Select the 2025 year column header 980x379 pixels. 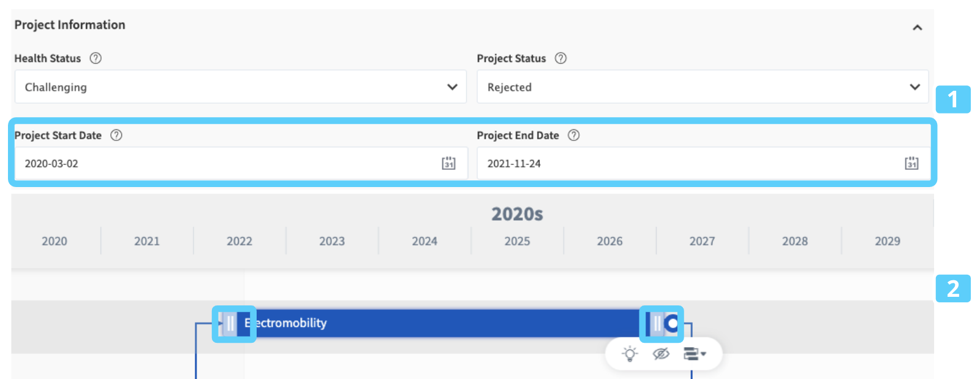pos(517,241)
